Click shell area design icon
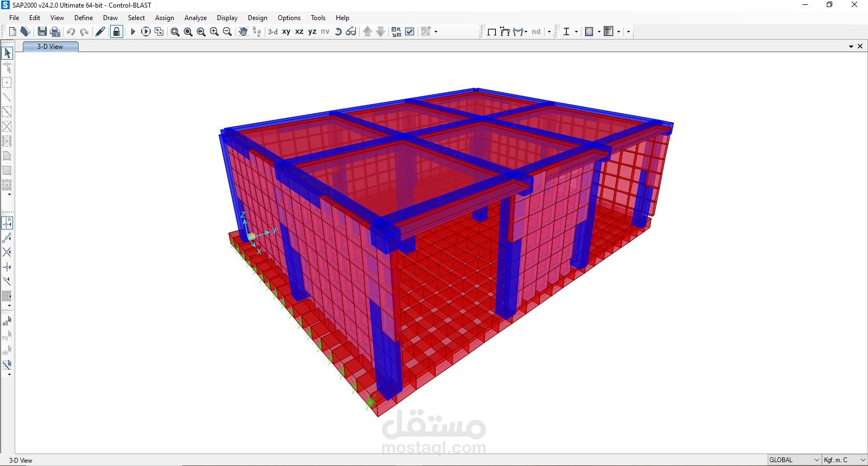The image size is (868, 466). (x=589, y=31)
